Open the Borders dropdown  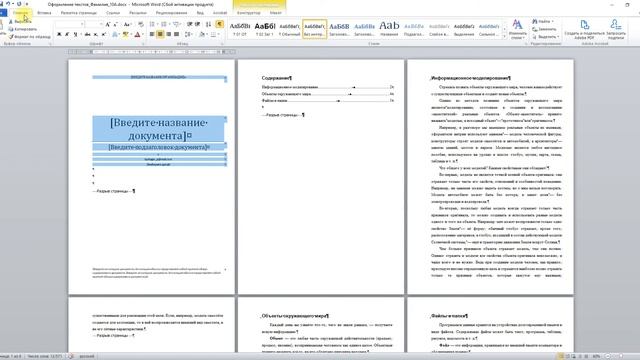point(214,34)
